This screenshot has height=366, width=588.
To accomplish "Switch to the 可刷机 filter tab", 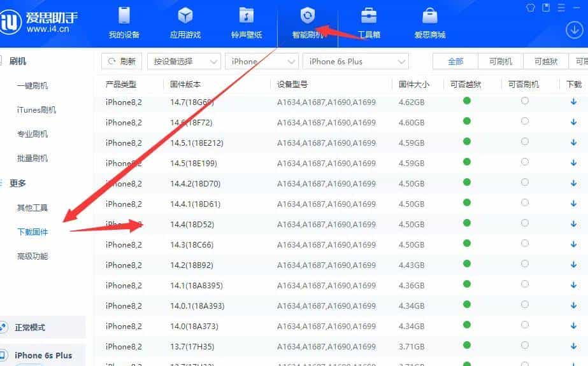I will click(x=501, y=62).
